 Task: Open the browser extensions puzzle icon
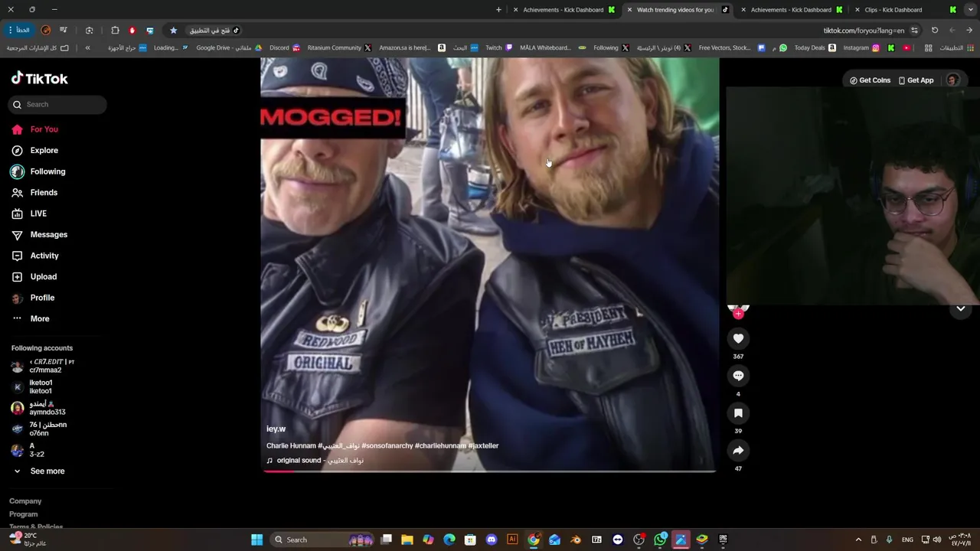tap(115, 31)
